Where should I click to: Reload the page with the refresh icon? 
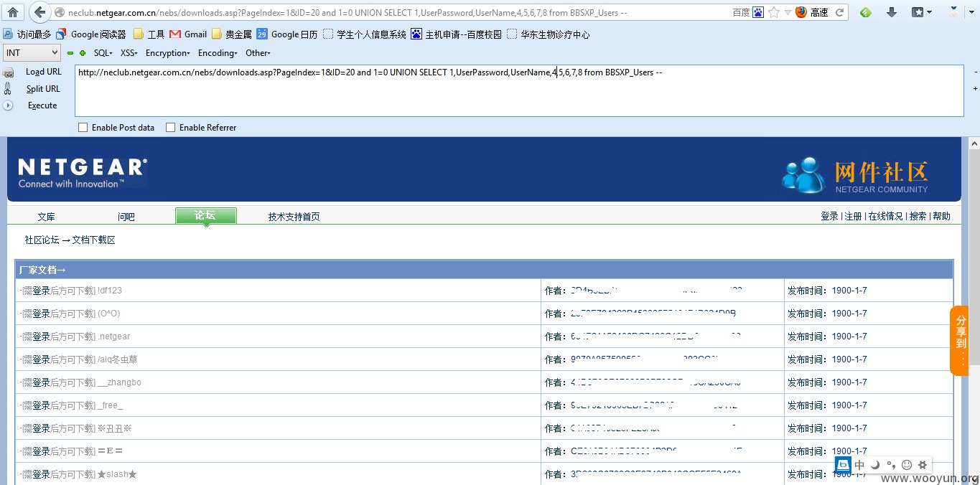[x=839, y=12]
